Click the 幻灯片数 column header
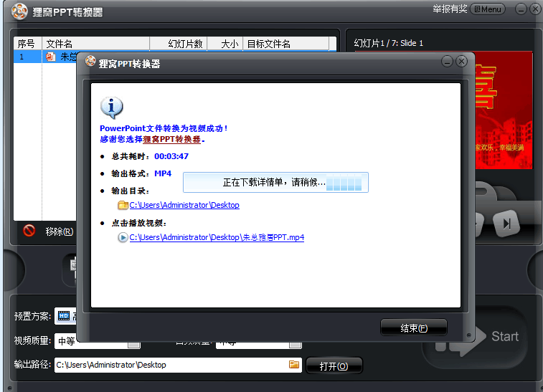The width and height of the screenshot is (543, 392). point(179,44)
